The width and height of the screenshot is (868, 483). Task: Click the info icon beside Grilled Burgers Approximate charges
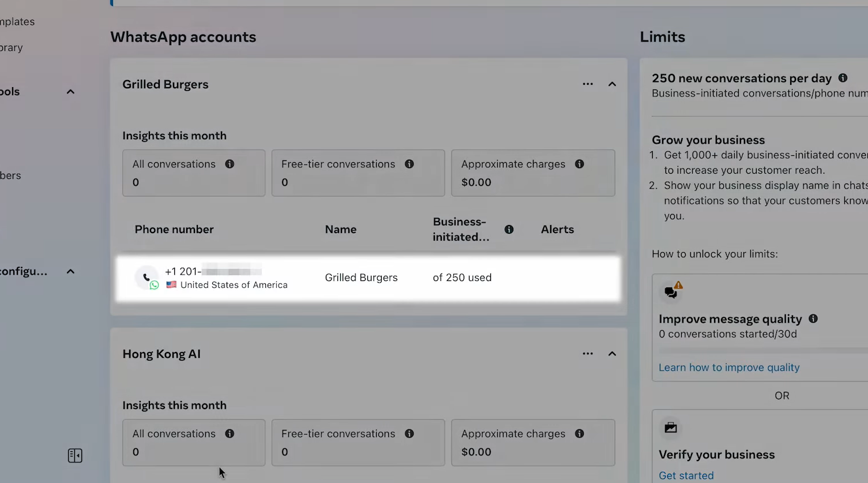[x=580, y=164]
